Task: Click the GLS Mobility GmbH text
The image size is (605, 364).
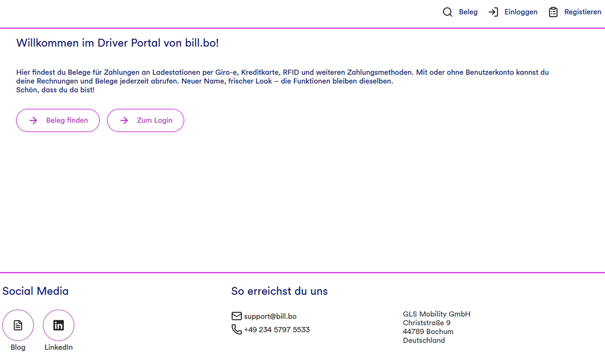Action: coord(436,314)
